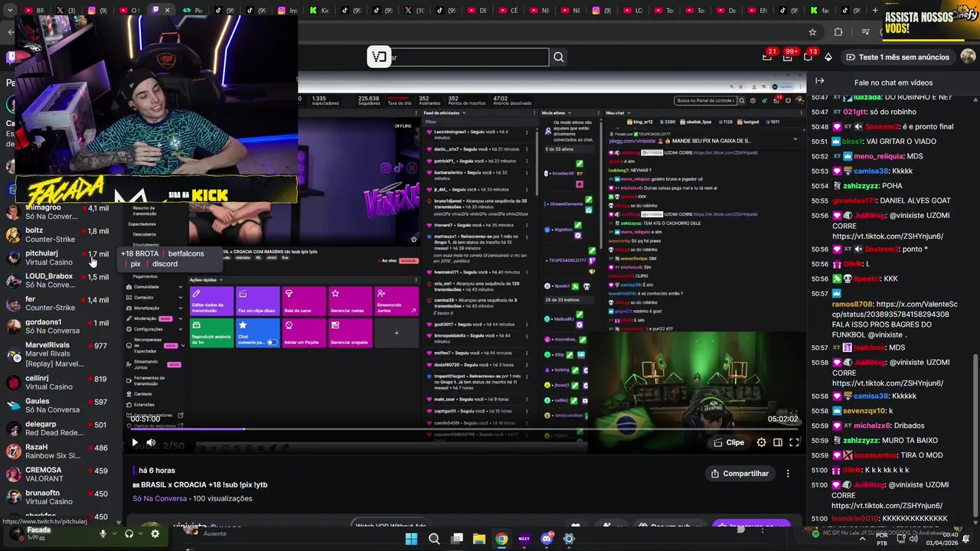Show hidden tray icons with the taskbar chevron
This screenshot has height=551, width=980.
(863, 539)
